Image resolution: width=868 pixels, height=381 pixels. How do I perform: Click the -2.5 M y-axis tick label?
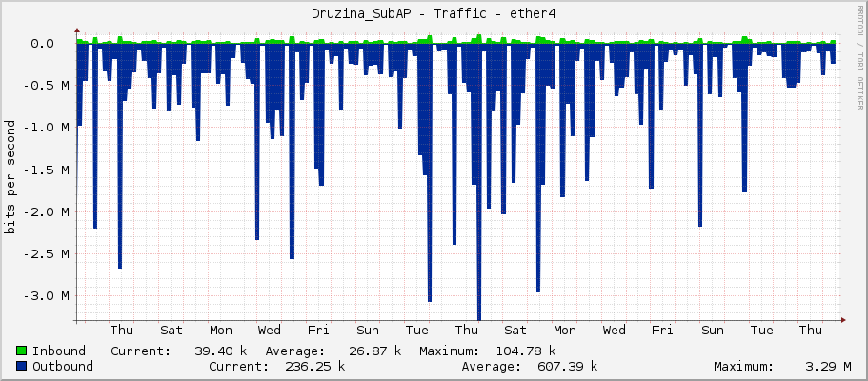click(x=46, y=253)
